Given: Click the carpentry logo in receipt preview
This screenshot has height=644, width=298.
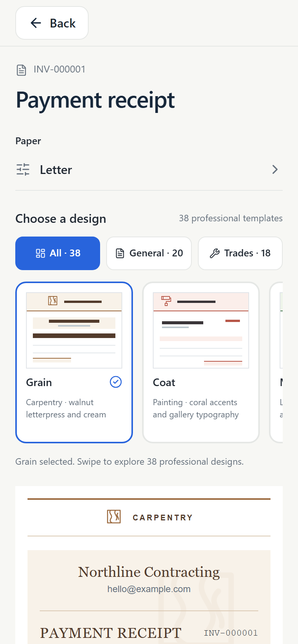Looking at the screenshot, I should pos(114,517).
